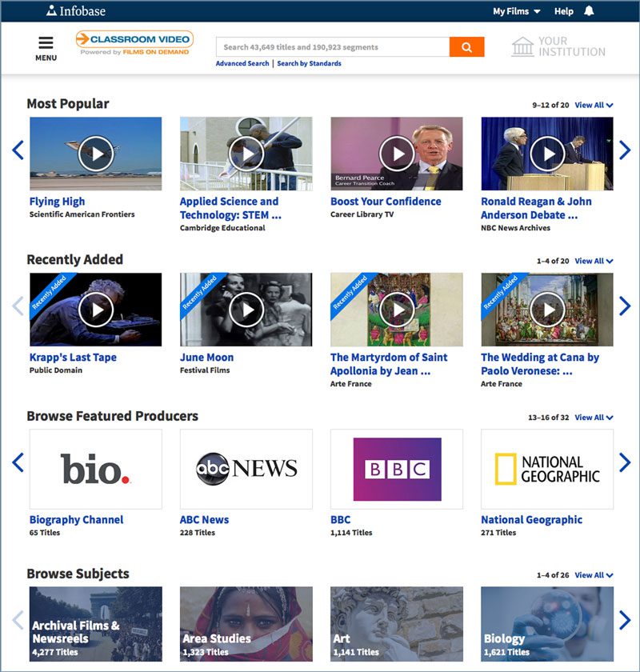The image size is (640, 672).
Task: Open the Search by Standards link
Action: pyautogui.click(x=309, y=63)
